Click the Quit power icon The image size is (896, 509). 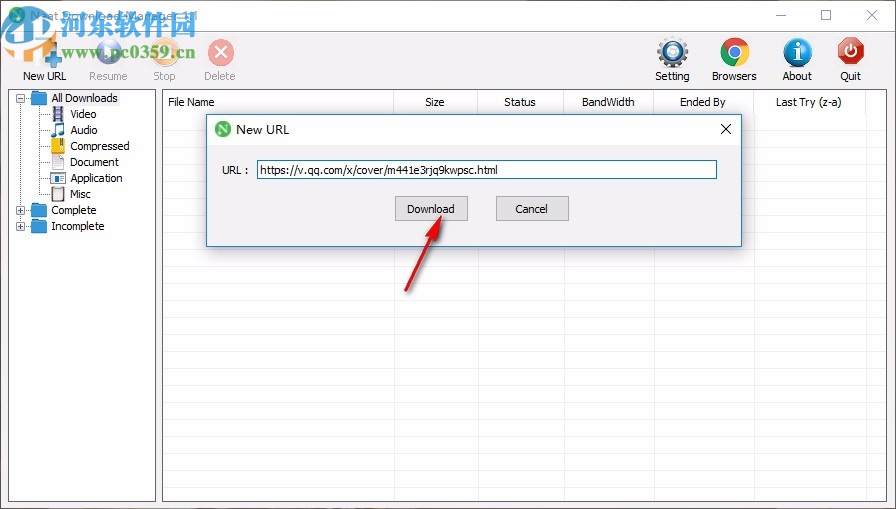(x=850, y=53)
